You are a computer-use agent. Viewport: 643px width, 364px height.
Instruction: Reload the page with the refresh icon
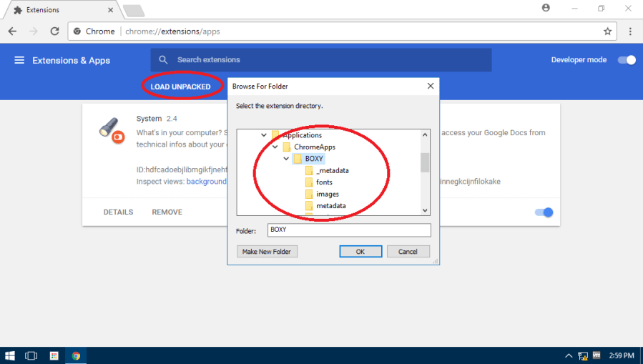tap(54, 31)
